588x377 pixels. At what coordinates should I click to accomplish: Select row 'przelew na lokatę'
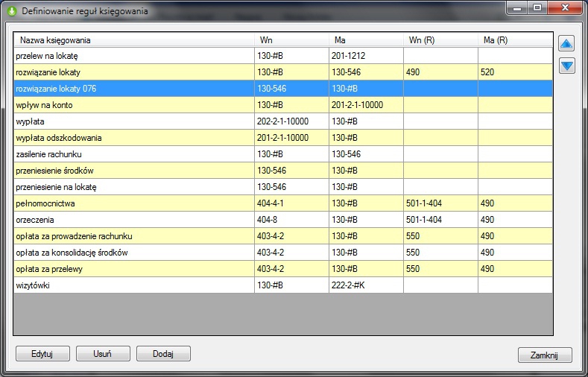pyautogui.click(x=283, y=56)
